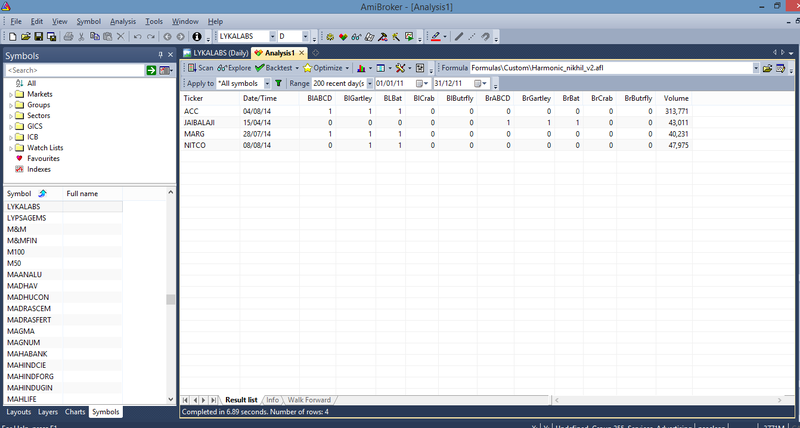The image size is (800, 428).
Task: Go back with the left arrow circle icon
Action: click(167, 36)
